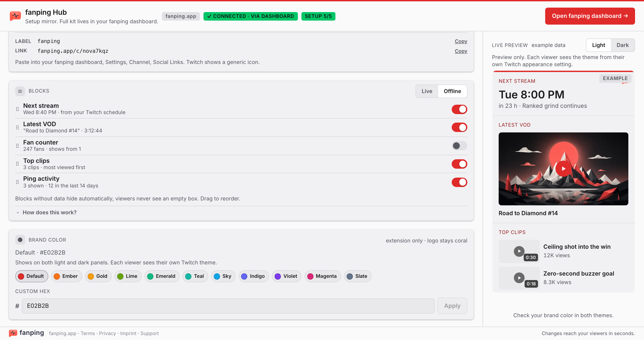This screenshot has width=644, height=340.
Task: Play the Ceiling shot into the win clip
Action: tap(519, 251)
